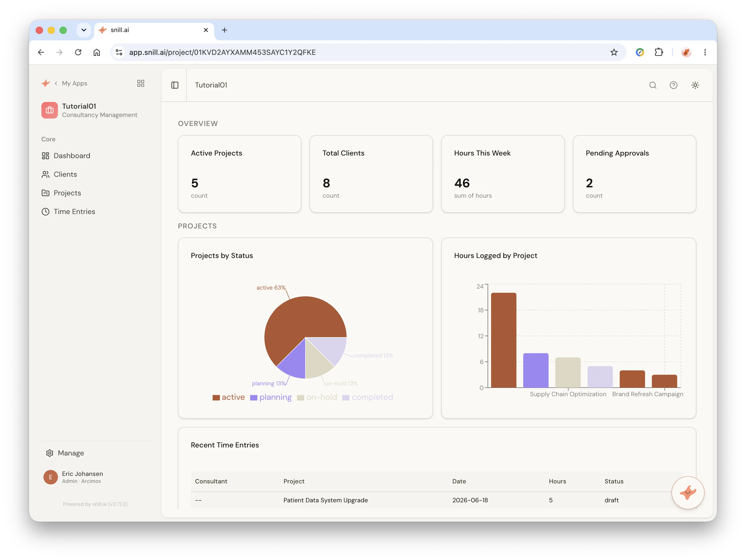Click the Hours This Week card
Viewport: 746px width, 560px height.
(503, 174)
